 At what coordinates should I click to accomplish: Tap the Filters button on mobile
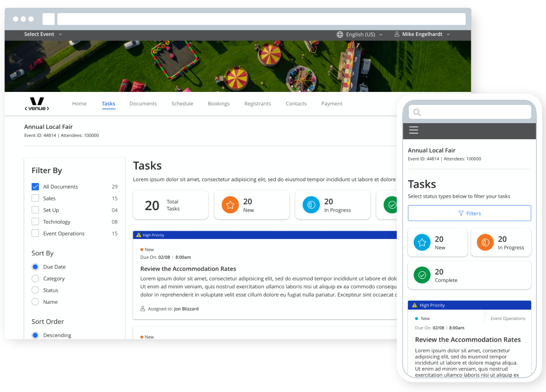pyautogui.click(x=469, y=213)
